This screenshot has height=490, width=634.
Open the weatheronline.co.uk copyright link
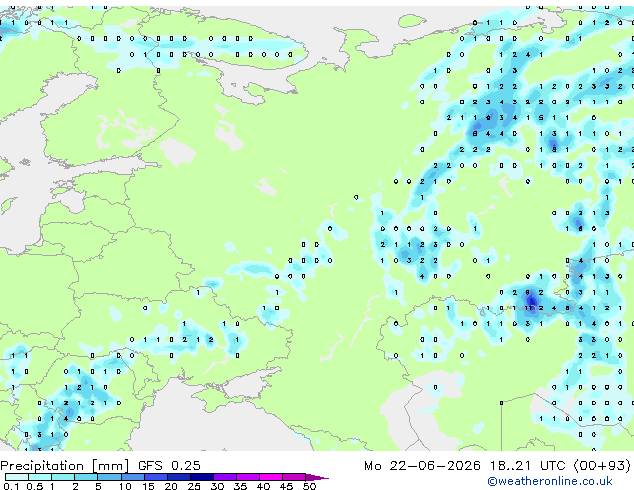click(550, 481)
